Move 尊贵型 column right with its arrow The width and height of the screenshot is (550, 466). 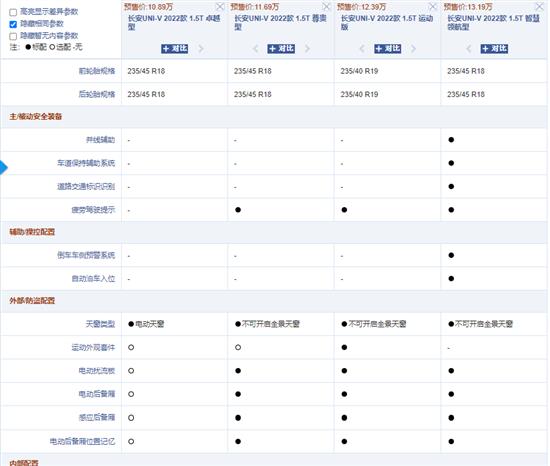pyautogui.click(x=307, y=48)
